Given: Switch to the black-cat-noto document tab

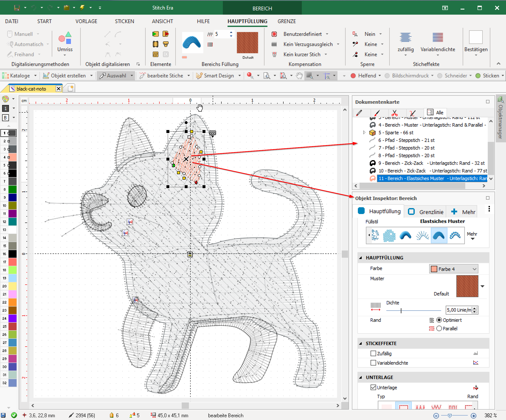Looking at the screenshot, I should click(x=31, y=89).
